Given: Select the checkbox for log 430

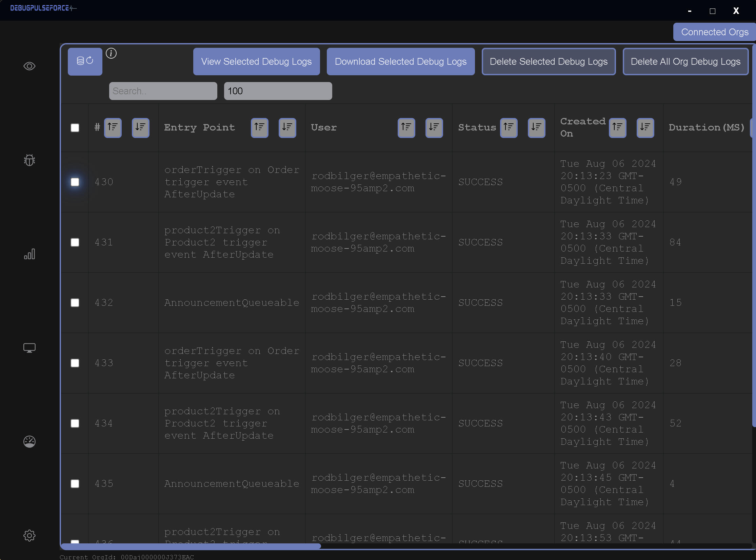Looking at the screenshot, I should 75,182.
